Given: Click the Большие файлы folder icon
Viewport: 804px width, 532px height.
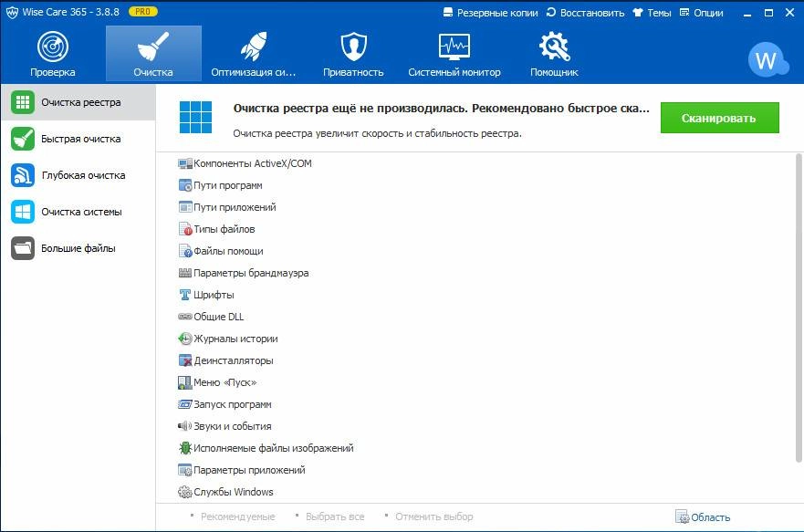Looking at the screenshot, I should [x=23, y=248].
